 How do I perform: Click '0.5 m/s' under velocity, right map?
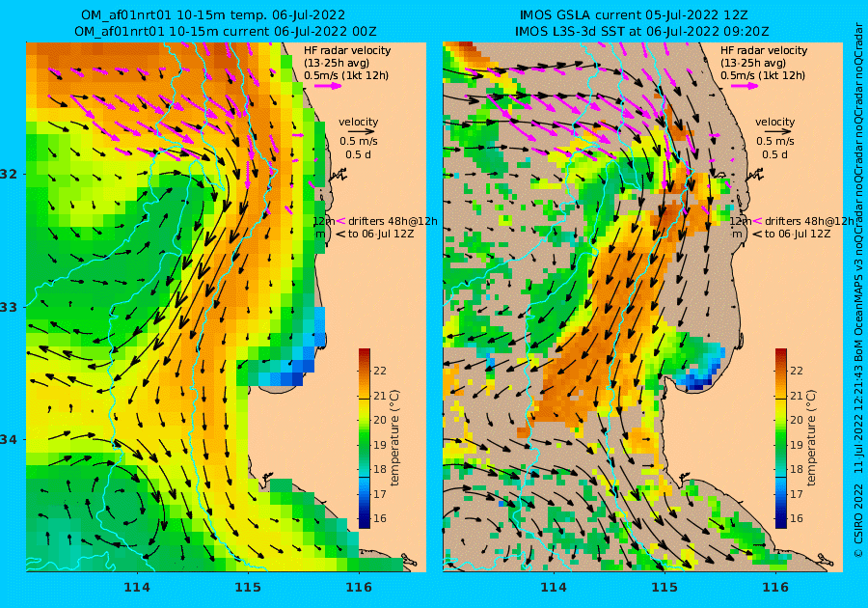click(x=775, y=141)
